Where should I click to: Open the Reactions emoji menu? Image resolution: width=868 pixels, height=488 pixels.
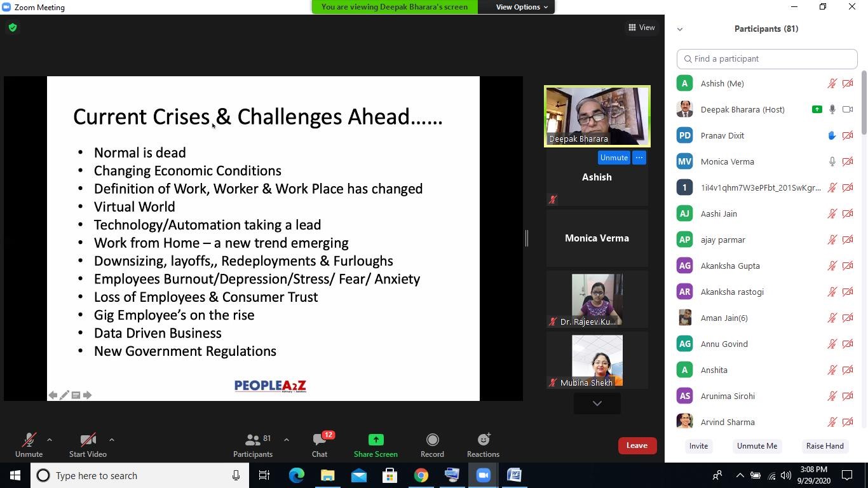pos(483,440)
